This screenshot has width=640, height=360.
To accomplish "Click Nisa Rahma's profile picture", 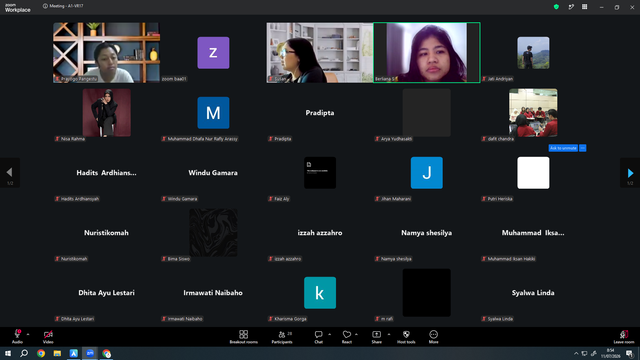I will pyautogui.click(x=107, y=113).
